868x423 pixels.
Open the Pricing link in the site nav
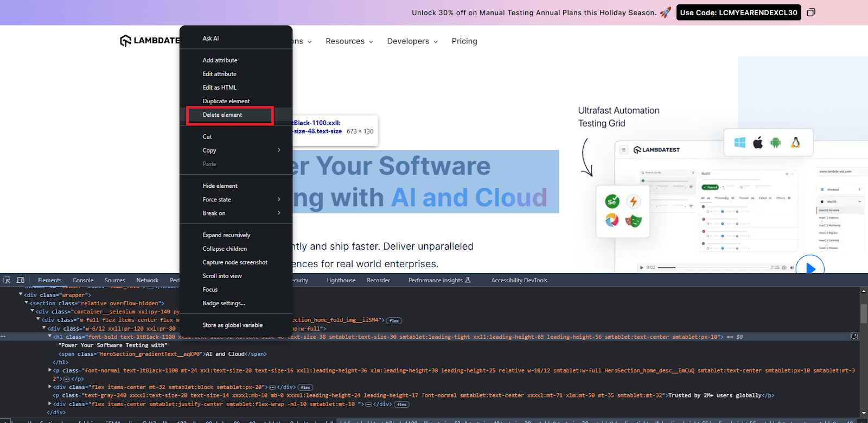pyautogui.click(x=464, y=41)
